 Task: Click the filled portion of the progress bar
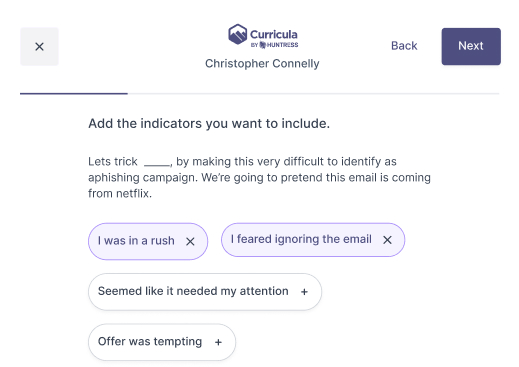click(x=74, y=94)
